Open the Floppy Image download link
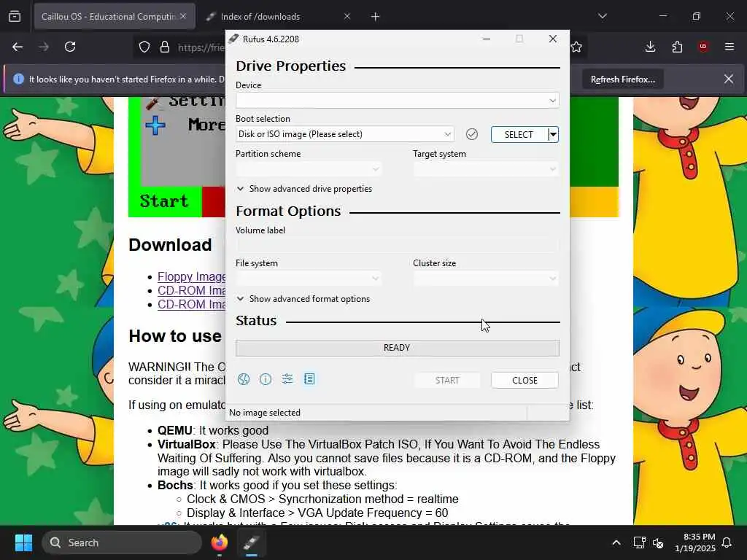 click(x=192, y=276)
